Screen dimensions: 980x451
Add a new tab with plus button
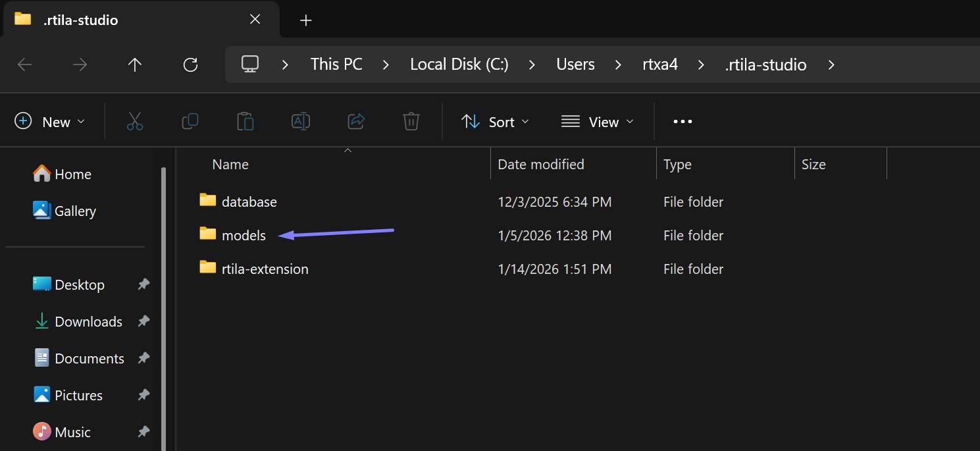pos(305,20)
